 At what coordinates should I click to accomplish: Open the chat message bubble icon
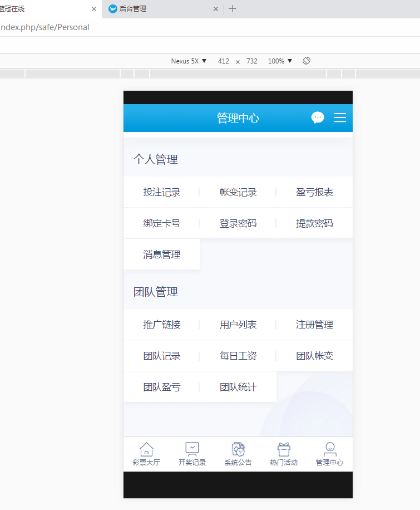click(x=318, y=117)
